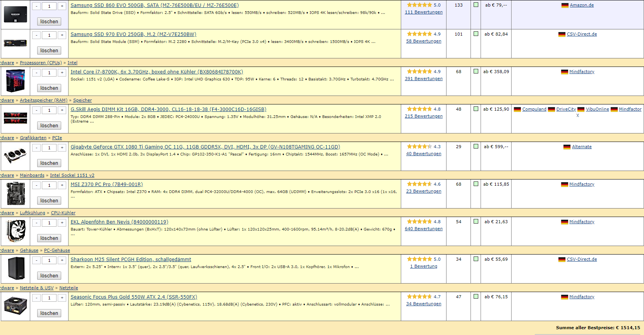
Task: Increase quantity of Samsung SSD 970 EVO
Action: pyautogui.click(x=62, y=35)
